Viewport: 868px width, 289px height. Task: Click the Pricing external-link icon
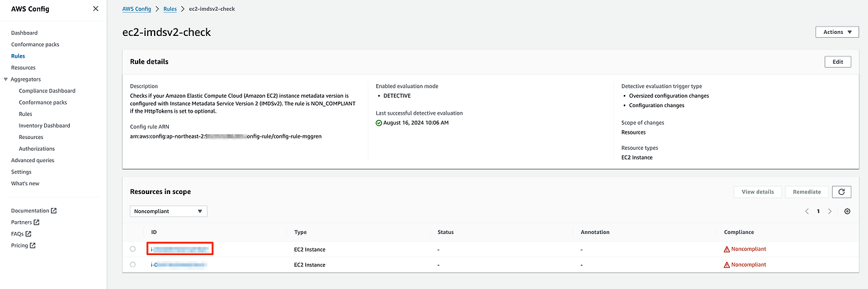click(x=33, y=246)
